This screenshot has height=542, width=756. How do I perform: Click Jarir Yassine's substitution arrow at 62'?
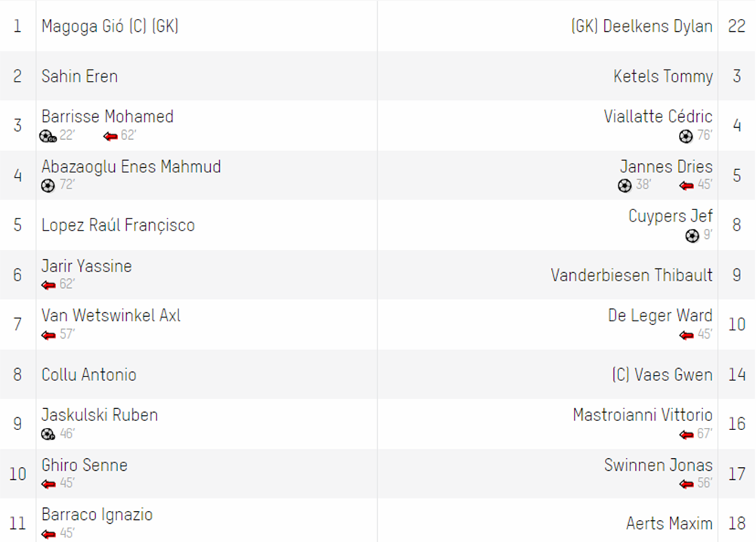[x=48, y=285]
